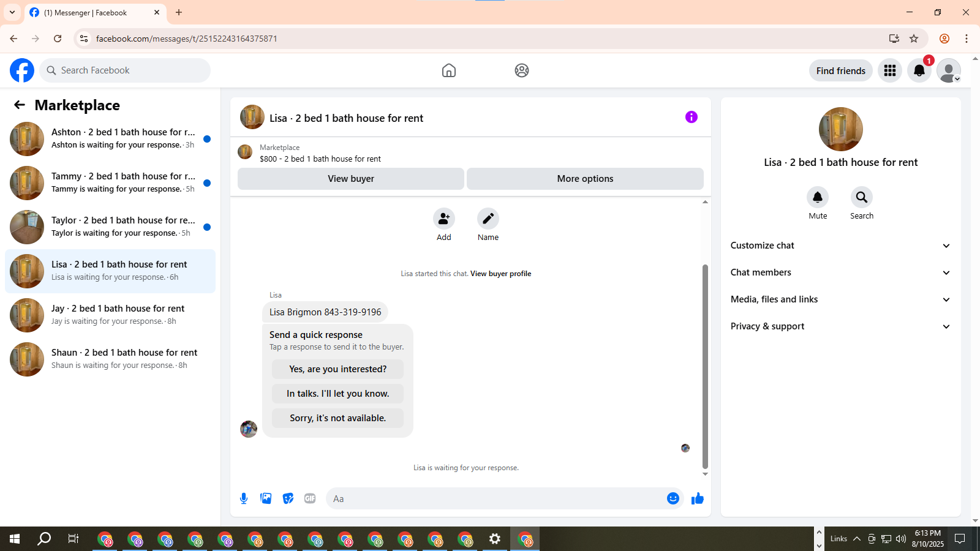Open Jay's house for rent conversation
The height and width of the screenshot is (551, 980).
pyautogui.click(x=110, y=315)
